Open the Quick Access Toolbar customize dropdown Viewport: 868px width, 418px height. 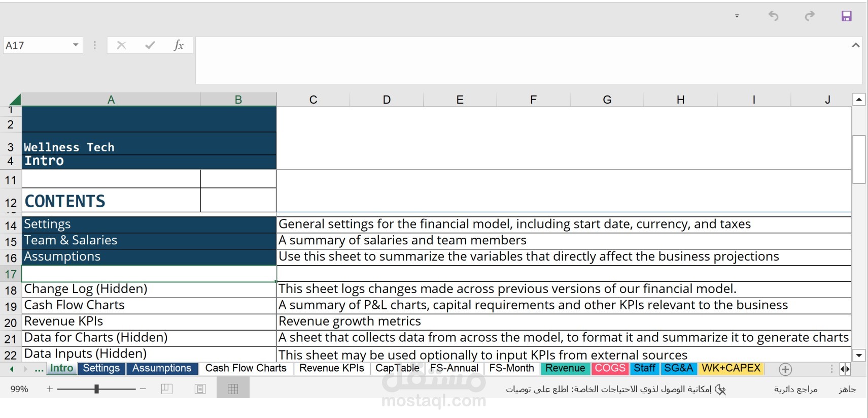(x=737, y=16)
